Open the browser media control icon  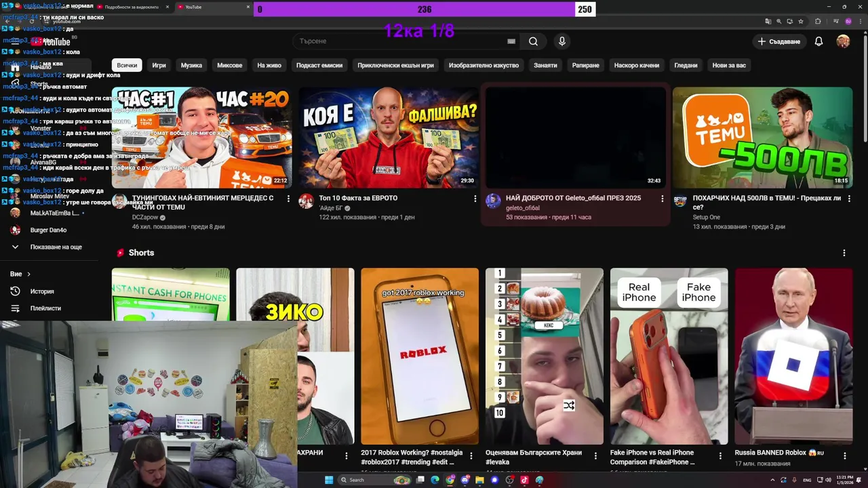(837, 21)
